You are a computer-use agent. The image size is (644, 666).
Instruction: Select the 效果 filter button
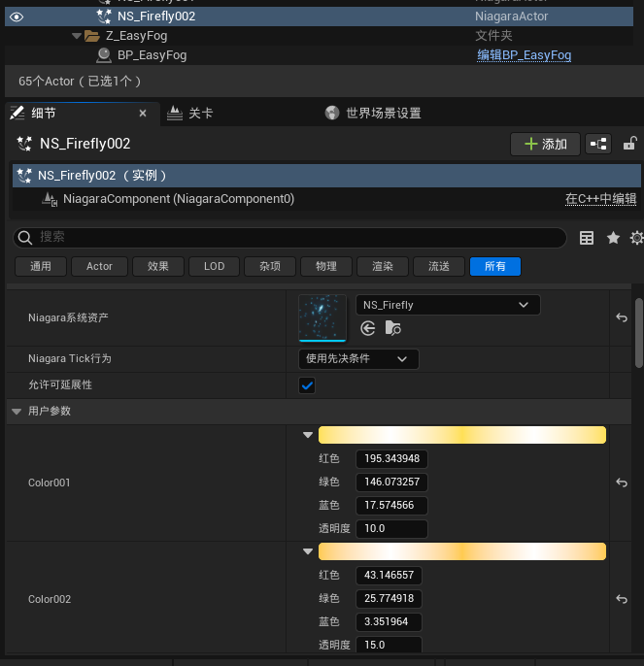click(x=158, y=267)
